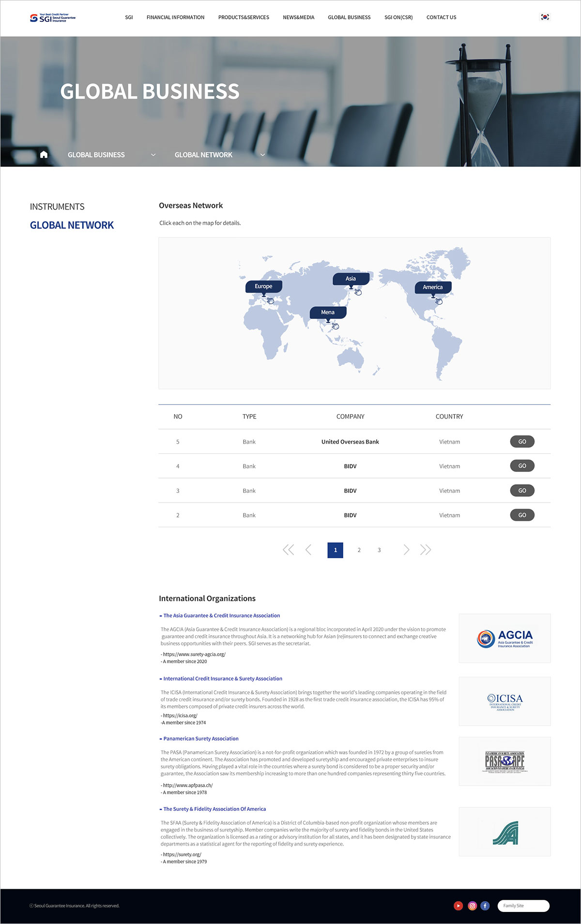Select page 1 in pagination
581x924 pixels.
pyautogui.click(x=336, y=550)
